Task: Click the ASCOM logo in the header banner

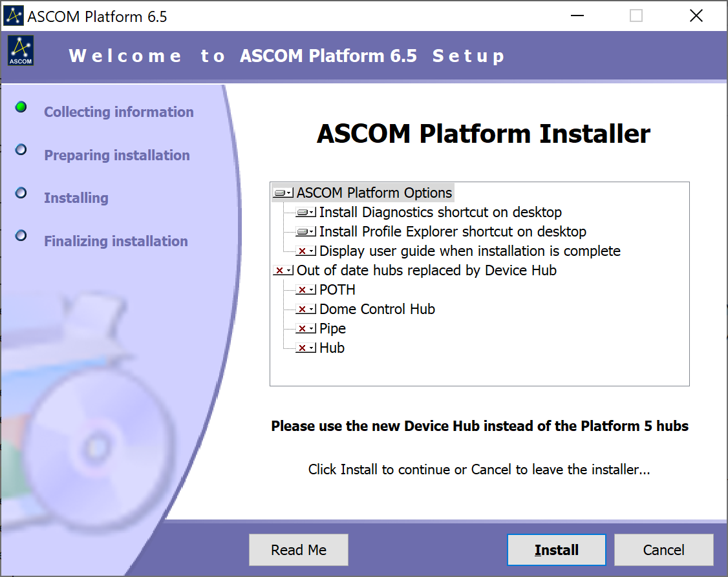Action: 21,50
